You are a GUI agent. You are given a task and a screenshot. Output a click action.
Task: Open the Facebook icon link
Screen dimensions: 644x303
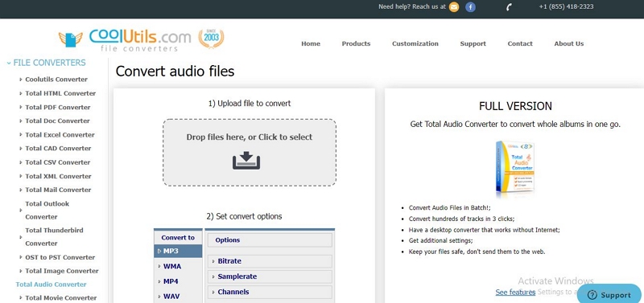(x=470, y=7)
